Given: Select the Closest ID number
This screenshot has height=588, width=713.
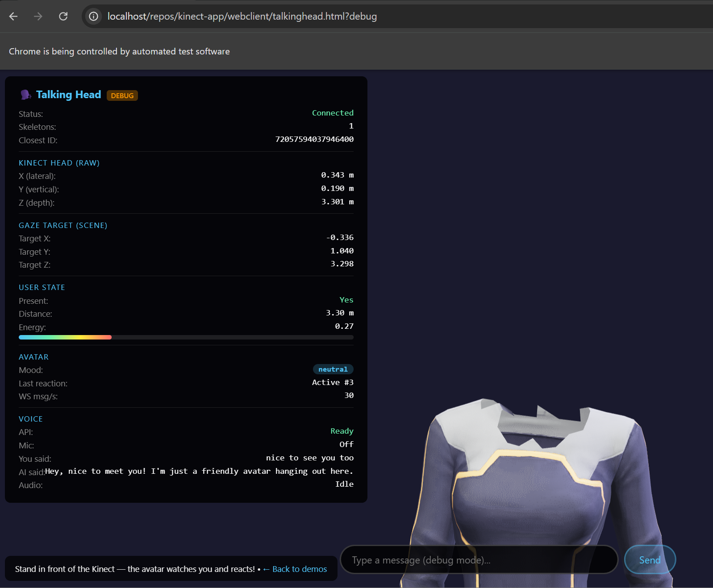Looking at the screenshot, I should click(314, 139).
